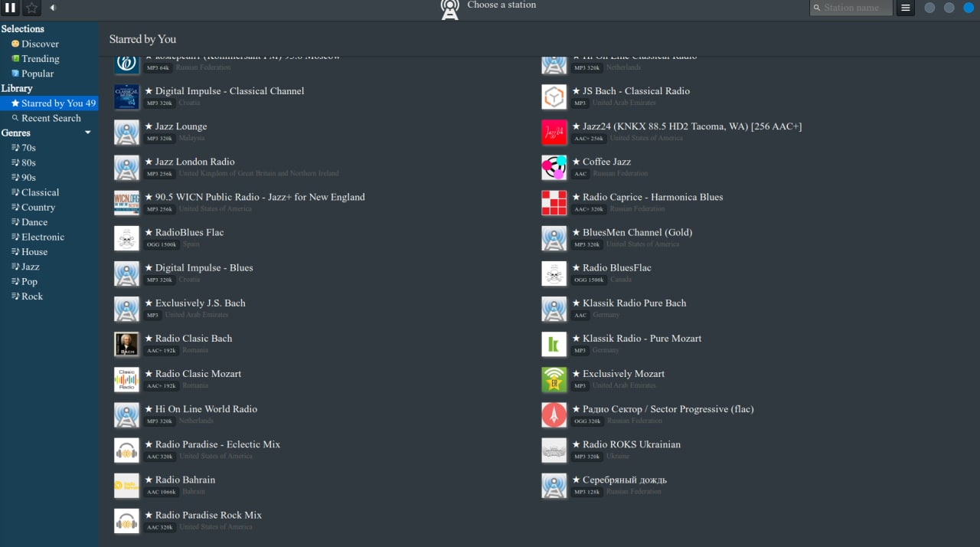Open Recent Search in Library
980x547 pixels.
(49, 118)
